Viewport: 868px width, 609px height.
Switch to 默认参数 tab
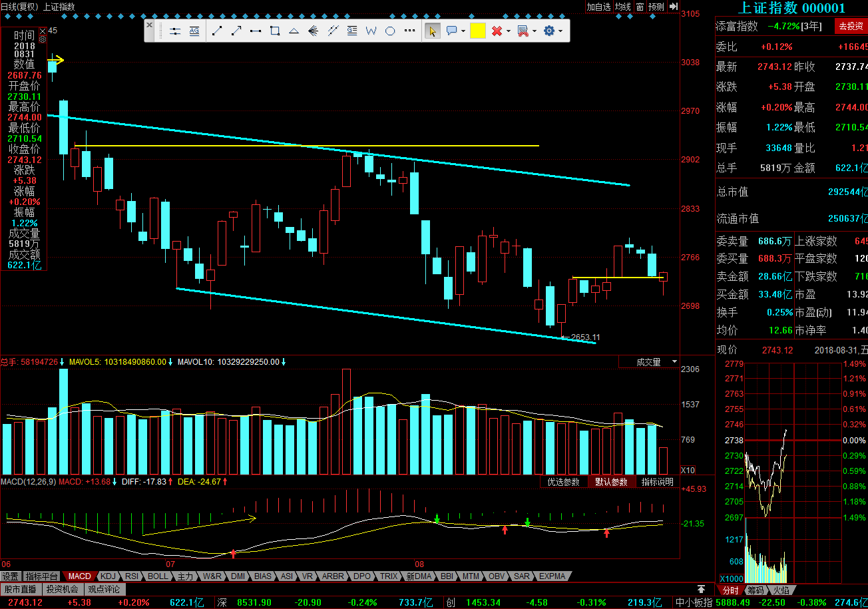coord(611,482)
